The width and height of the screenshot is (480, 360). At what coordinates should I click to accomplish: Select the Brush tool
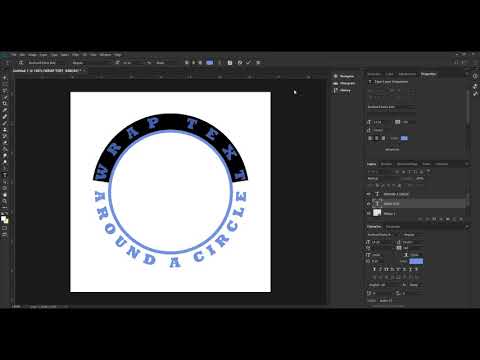[x=5, y=123]
